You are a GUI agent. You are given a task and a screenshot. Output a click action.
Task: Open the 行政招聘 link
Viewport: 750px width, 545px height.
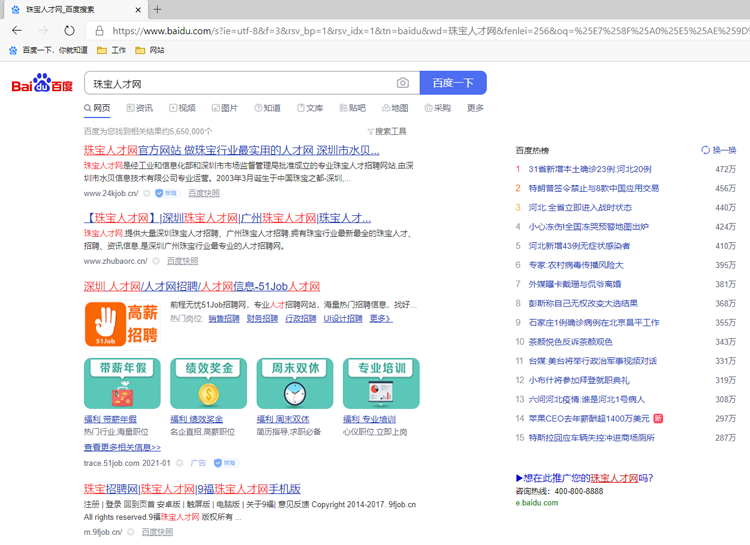click(300, 319)
